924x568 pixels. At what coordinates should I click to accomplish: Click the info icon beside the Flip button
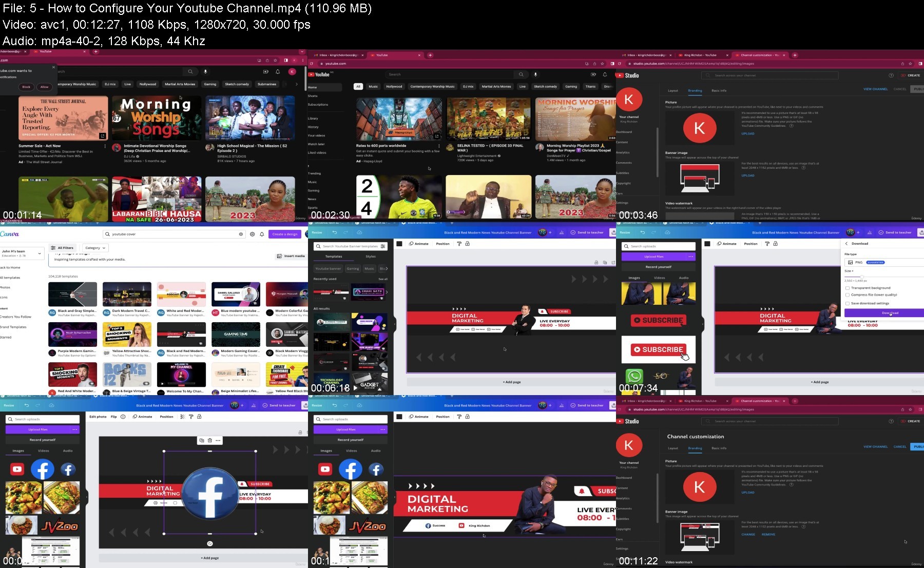[x=123, y=417]
